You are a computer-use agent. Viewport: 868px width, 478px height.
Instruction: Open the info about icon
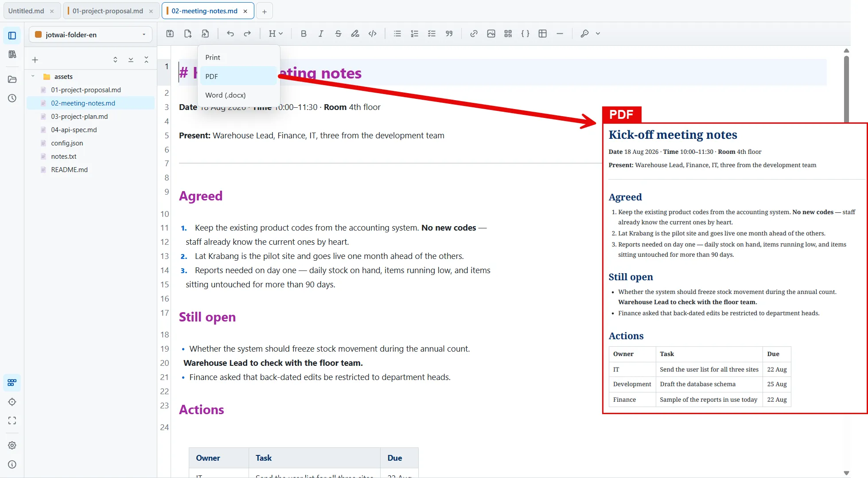point(12,464)
